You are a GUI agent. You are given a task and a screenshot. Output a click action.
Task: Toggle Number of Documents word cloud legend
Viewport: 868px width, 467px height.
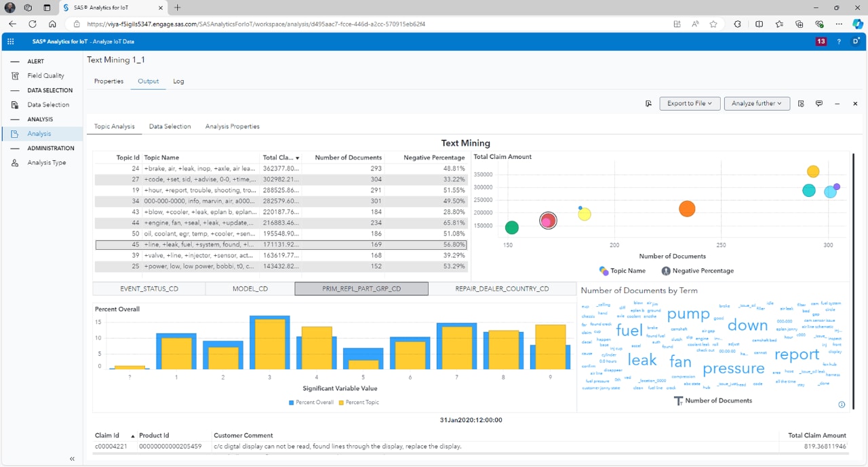point(713,400)
